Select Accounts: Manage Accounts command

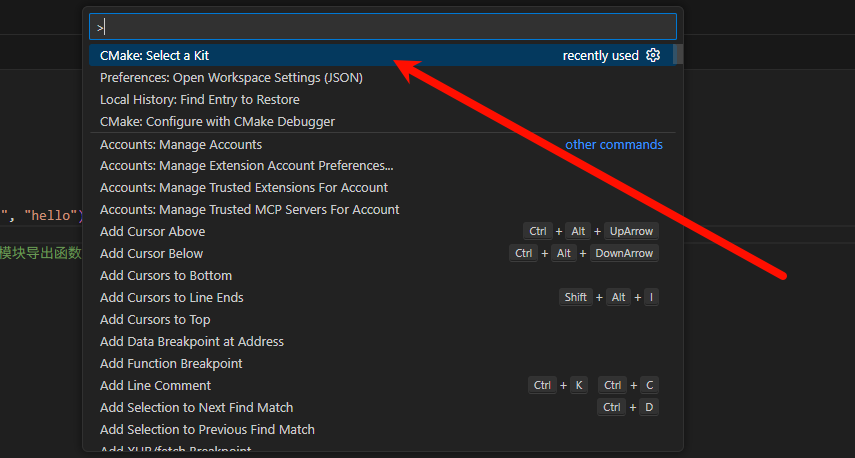[381, 144]
